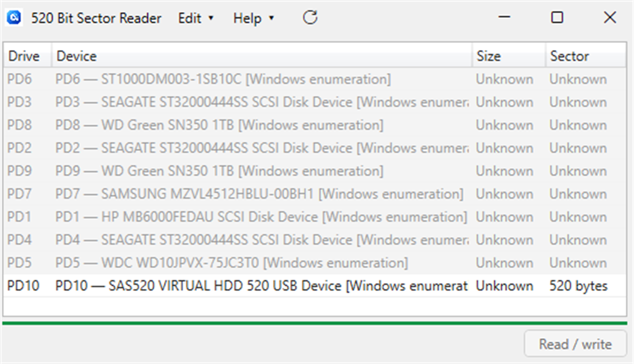This screenshot has width=634, height=364.
Task: Select PD9 WD Green SN350 1TB row
Action: 315,171
